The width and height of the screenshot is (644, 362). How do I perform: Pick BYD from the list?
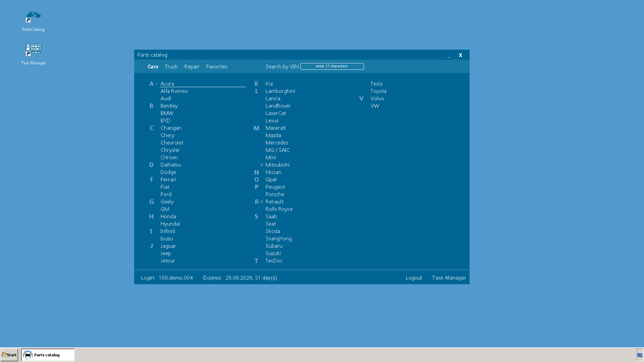point(165,121)
